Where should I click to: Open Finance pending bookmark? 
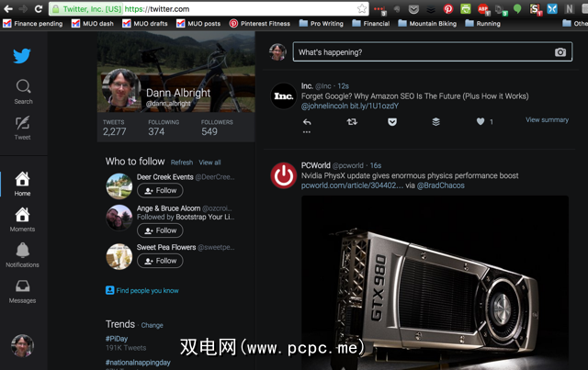33,24
